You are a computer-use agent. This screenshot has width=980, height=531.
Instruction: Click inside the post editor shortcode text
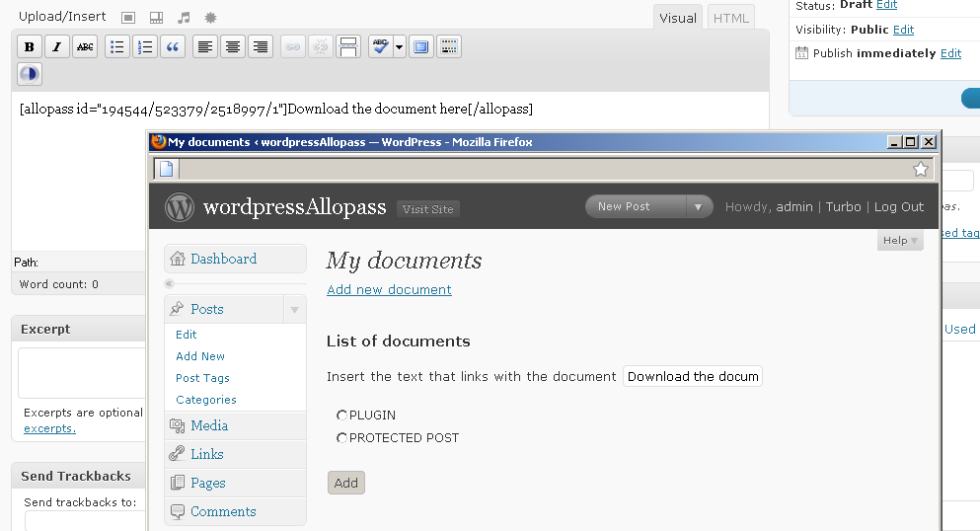click(276, 110)
